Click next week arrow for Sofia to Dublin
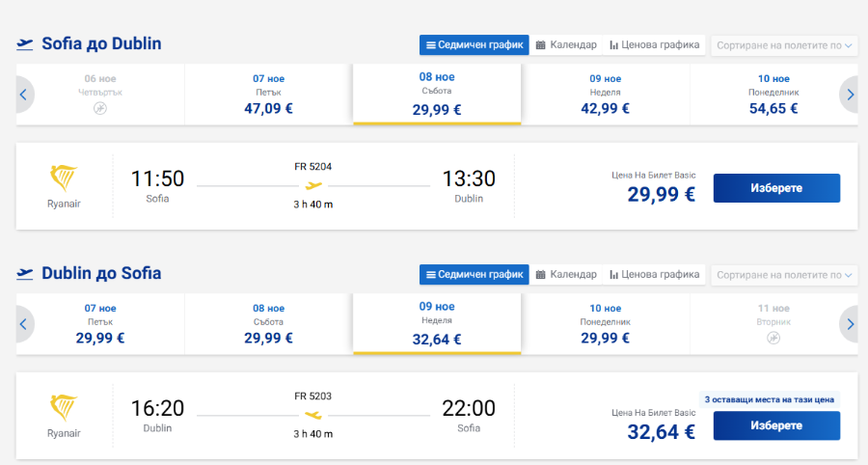The image size is (868, 465). click(849, 95)
